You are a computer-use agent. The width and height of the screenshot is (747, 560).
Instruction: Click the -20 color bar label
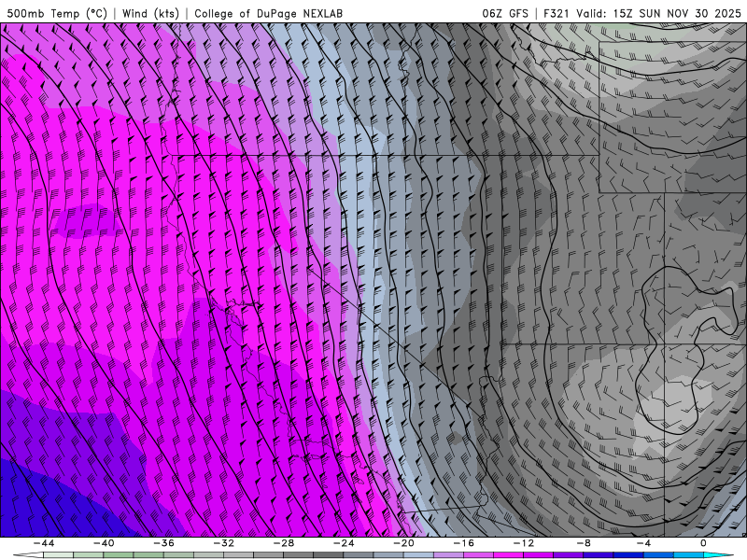tap(404, 543)
